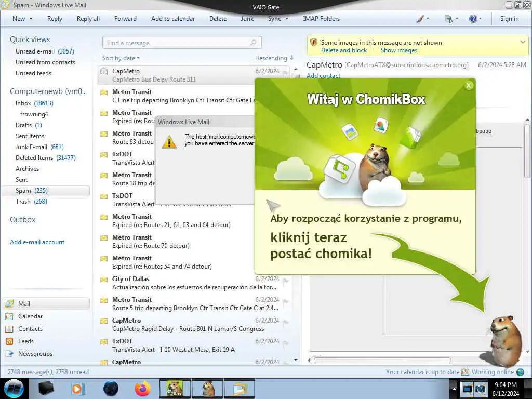The image size is (532, 399).
Task: Click the Delete and block link
Action: [x=344, y=50]
